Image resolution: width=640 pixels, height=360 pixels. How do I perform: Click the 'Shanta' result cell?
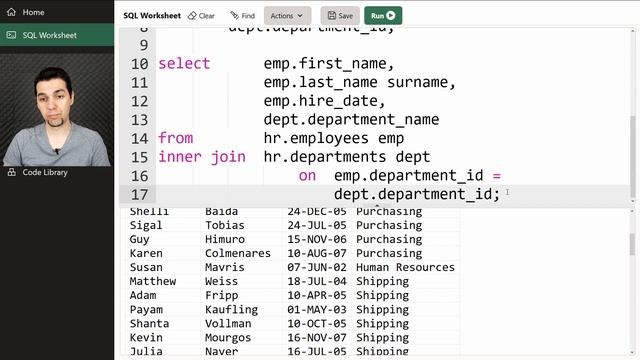coord(149,324)
